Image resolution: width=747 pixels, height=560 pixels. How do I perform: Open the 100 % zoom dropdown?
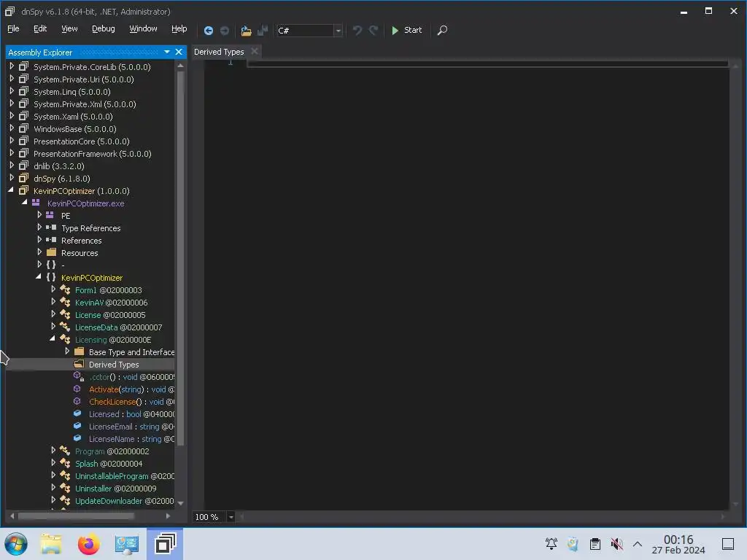231,517
